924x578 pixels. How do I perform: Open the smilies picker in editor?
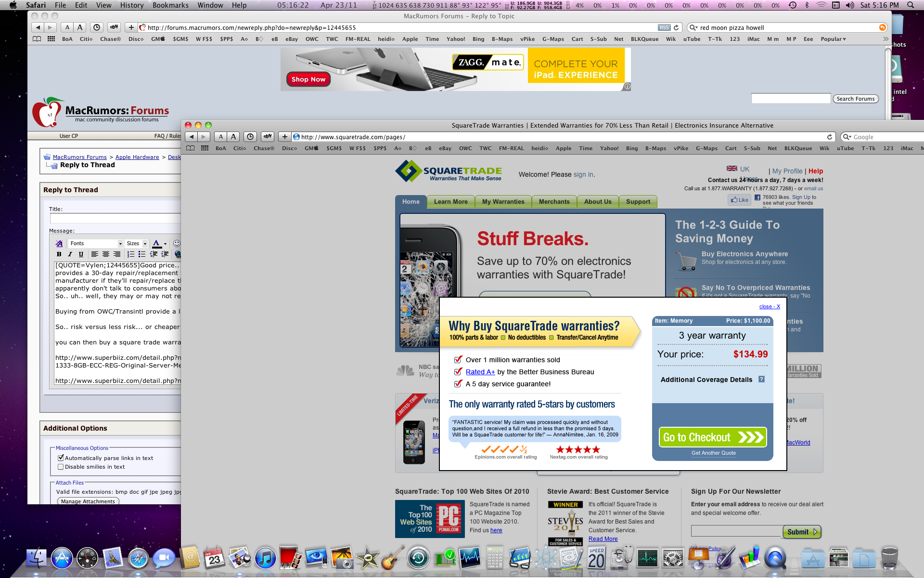pos(177,243)
